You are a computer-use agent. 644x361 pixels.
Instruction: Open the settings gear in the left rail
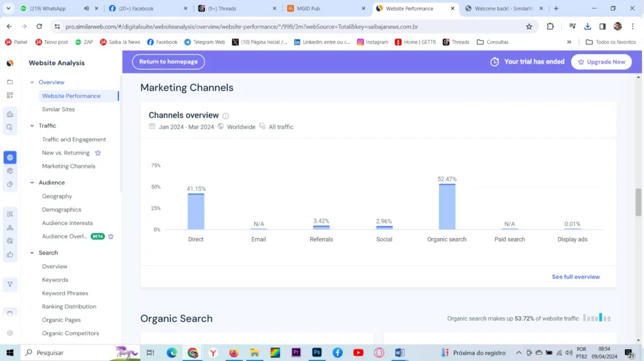pos(10,333)
